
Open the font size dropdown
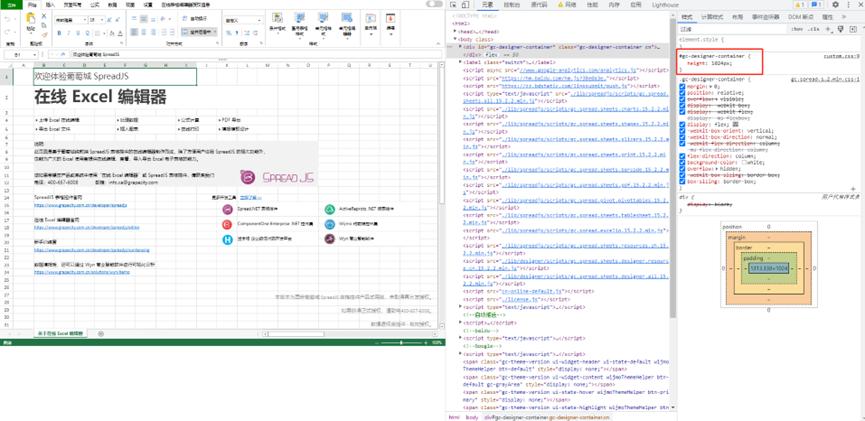point(101,20)
